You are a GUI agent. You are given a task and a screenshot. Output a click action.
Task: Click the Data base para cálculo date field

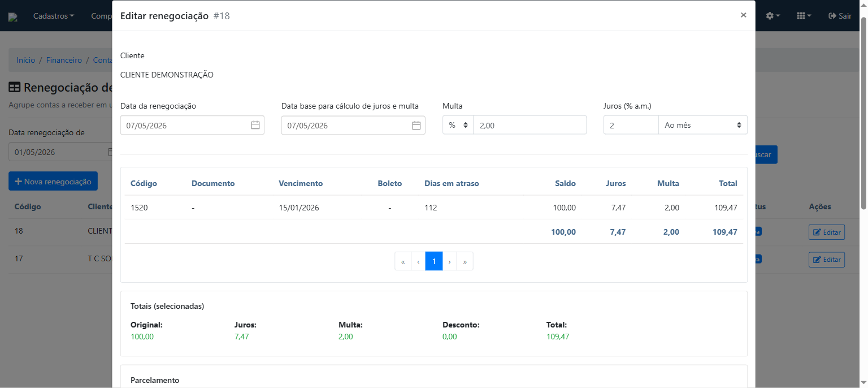click(353, 125)
